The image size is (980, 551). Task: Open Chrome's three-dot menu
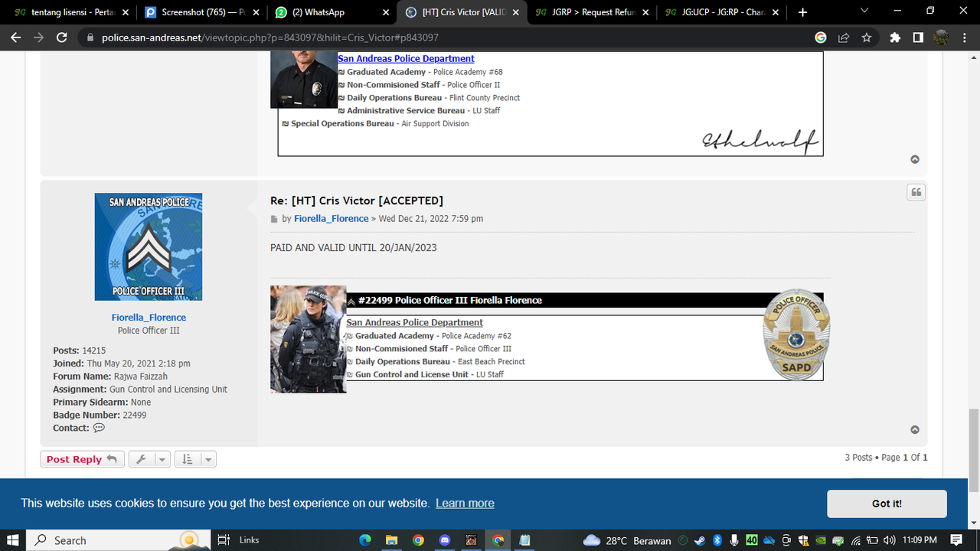click(x=964, y=37)
